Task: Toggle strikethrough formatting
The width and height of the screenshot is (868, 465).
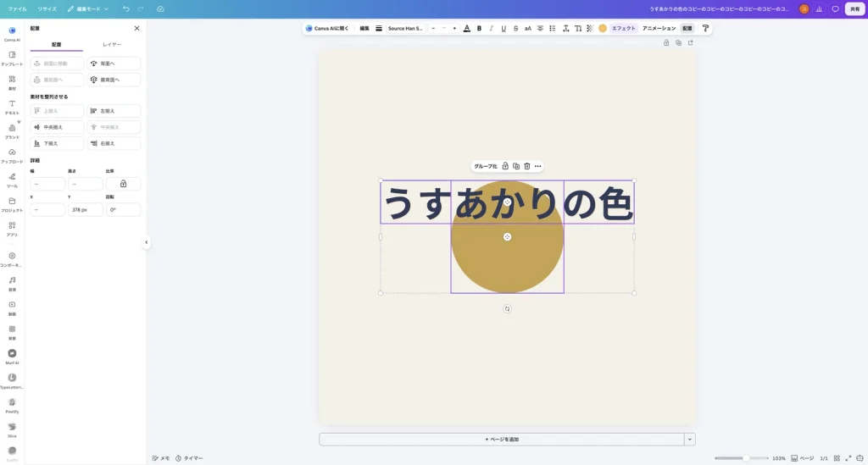Action: [515, 28]
